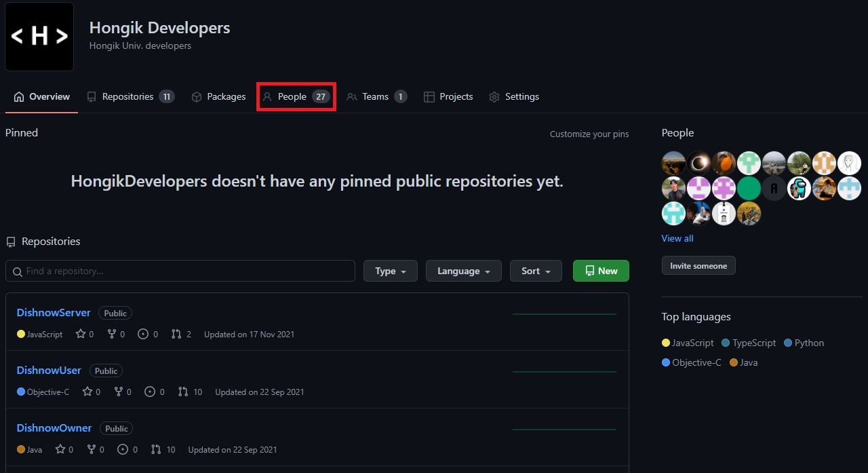Open pull requests count for DishnowServer
Image resolution: width=868 pixels, height=473 pixels.
coord(181,334)
